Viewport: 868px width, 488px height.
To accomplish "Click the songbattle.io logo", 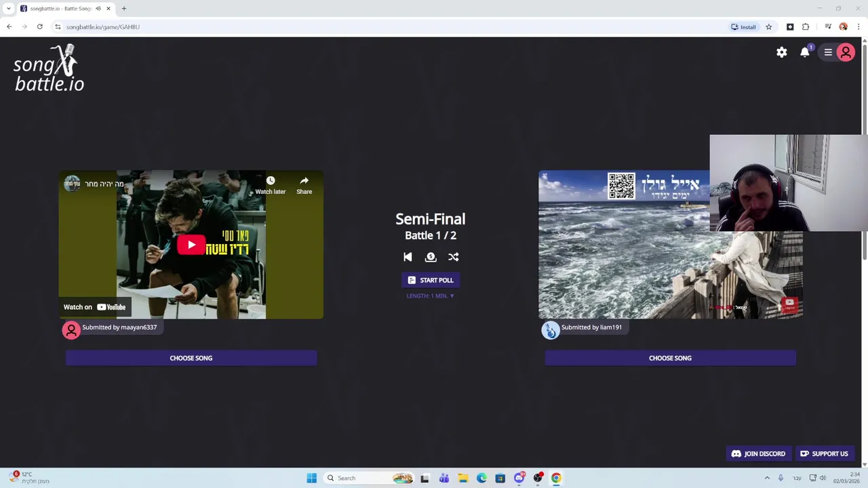I will (49, 68).
